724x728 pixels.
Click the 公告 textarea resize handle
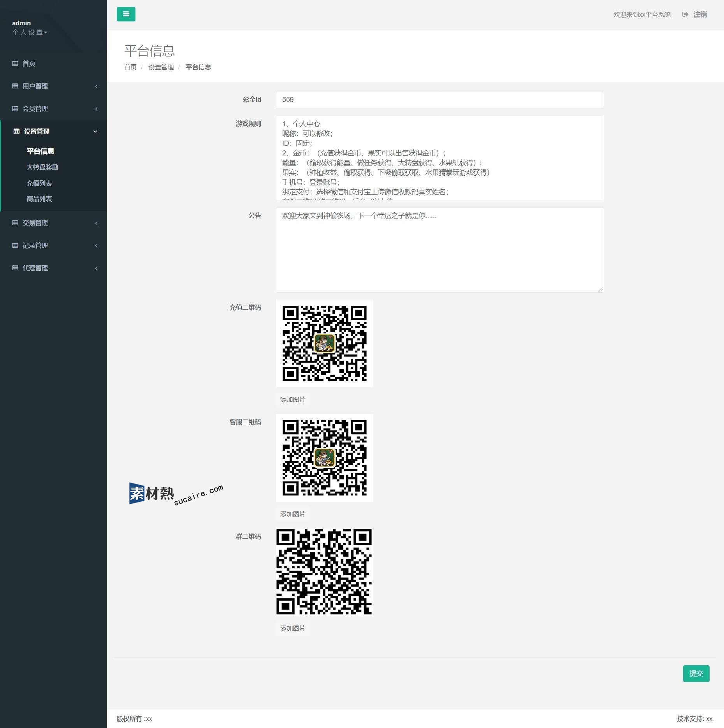click(x=601, y=289)
